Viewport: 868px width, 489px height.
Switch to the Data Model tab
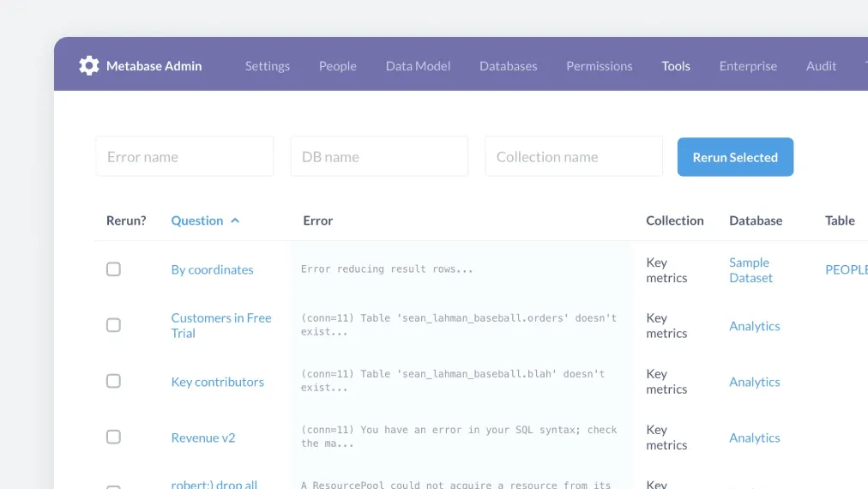418,66
